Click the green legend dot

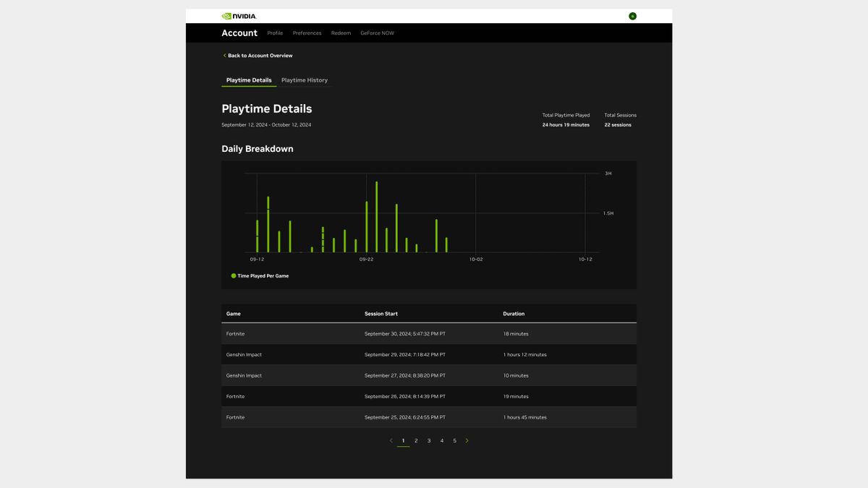point(233,275)
